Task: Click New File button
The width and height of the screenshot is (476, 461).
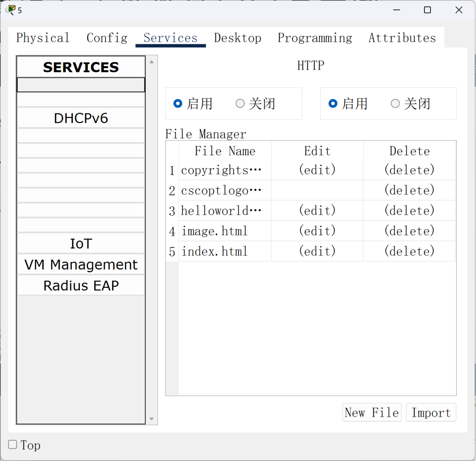Action: coord(372,413)
